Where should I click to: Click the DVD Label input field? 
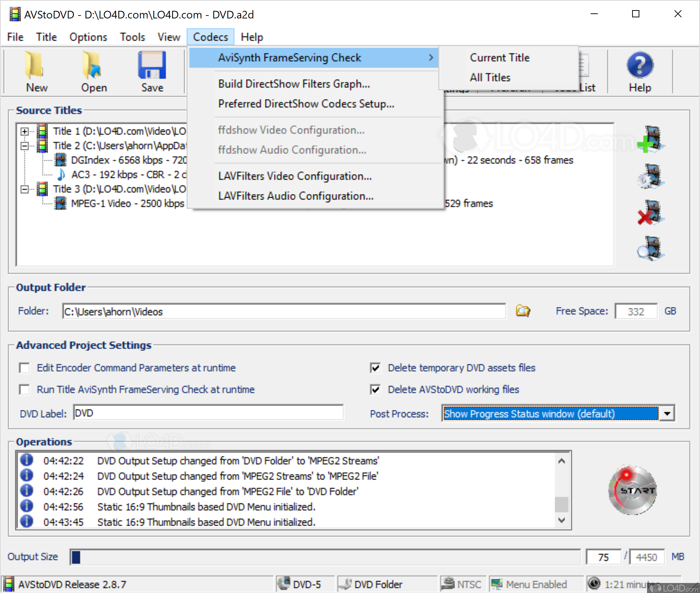pyautogui.click(x=208, y=413)
